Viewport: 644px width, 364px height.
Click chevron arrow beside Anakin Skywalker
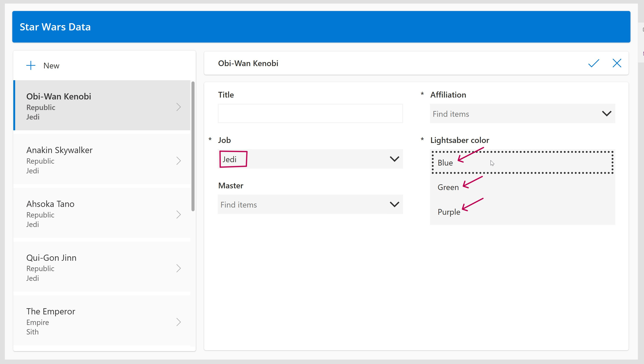[x=179, y=161]
